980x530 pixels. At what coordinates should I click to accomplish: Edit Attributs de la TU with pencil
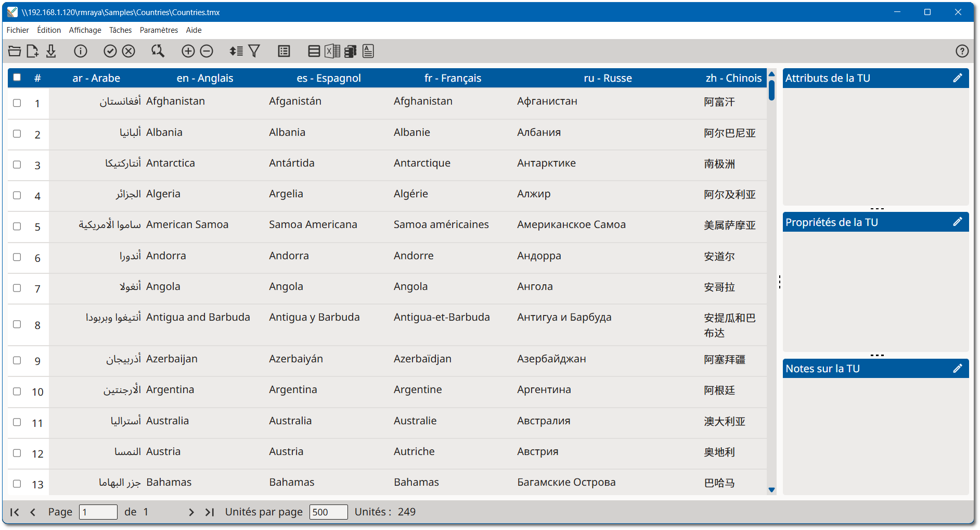[x=958, y=78]
